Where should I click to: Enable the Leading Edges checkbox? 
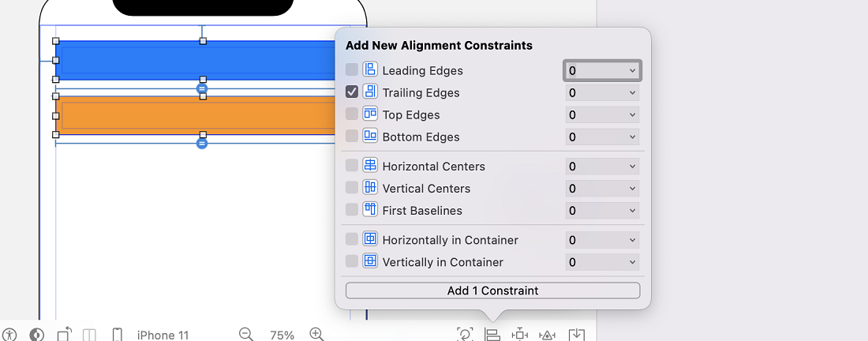[x=352, y=69]
